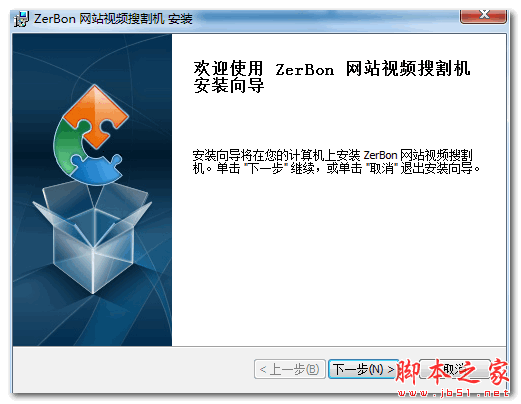Click the red 脚本之家 watermark text
Image resolution: width=521 pixels, height=404 pixels.
[452, 372]
